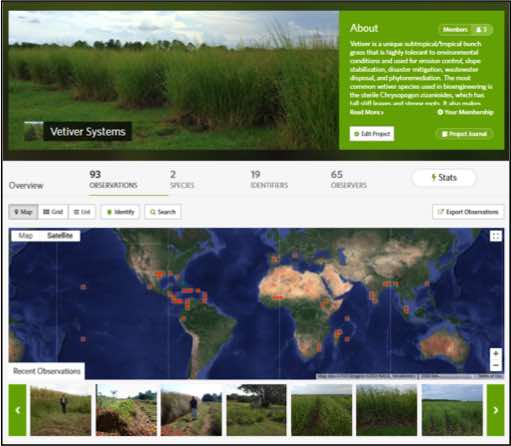Click the Vetiver Systems project thumbnail icon
The image size is (511, 446).
coord(34,131)
